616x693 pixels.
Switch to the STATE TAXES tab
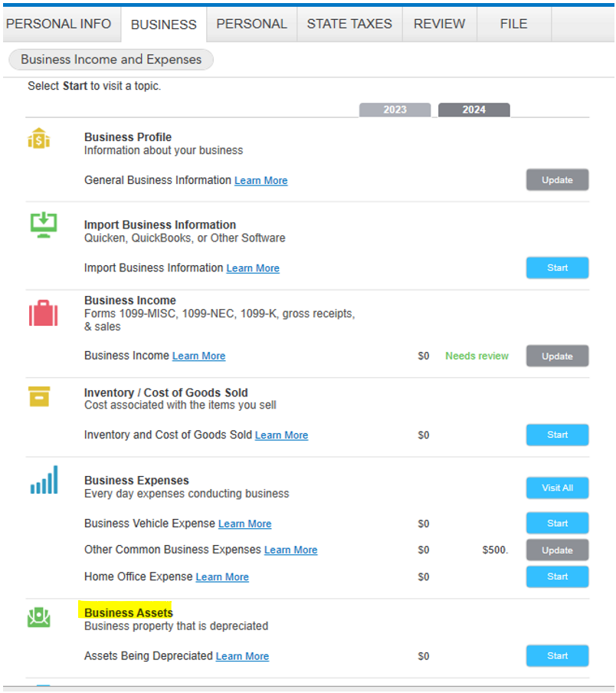coord(349,24)
